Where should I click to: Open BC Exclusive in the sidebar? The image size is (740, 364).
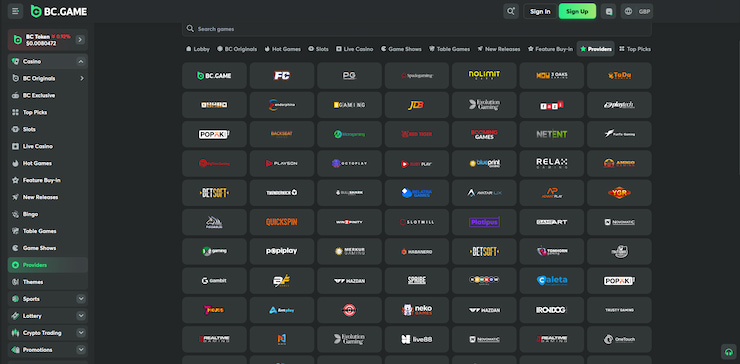point(48,95)
